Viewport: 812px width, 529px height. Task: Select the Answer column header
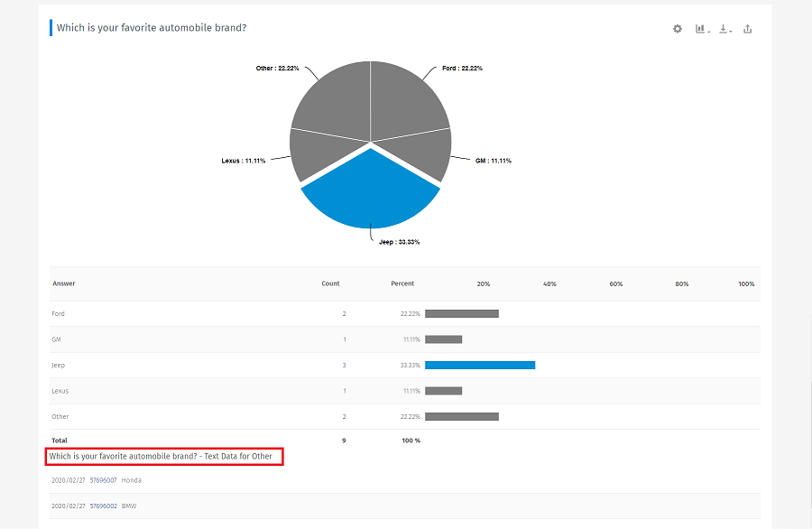[62, 283]
